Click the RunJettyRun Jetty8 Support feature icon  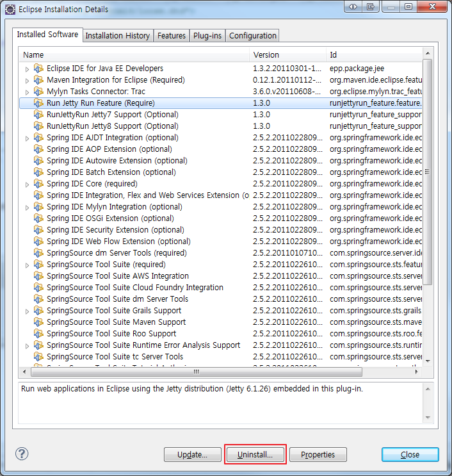click(38, 126)
